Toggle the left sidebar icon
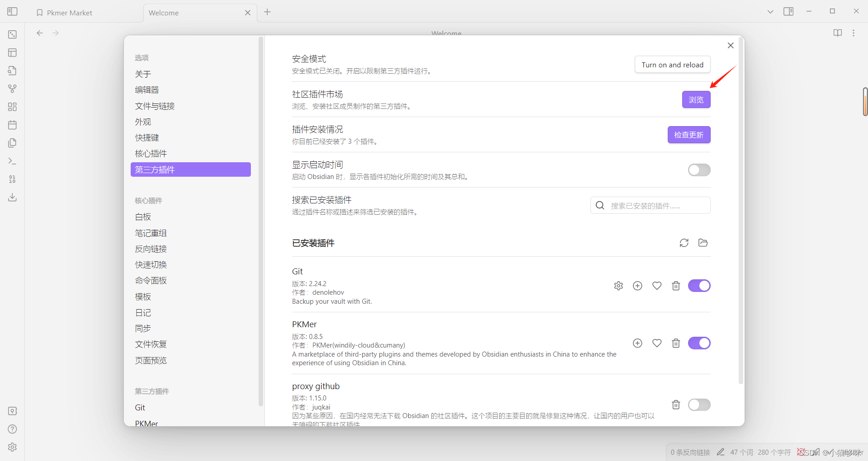 12,11
